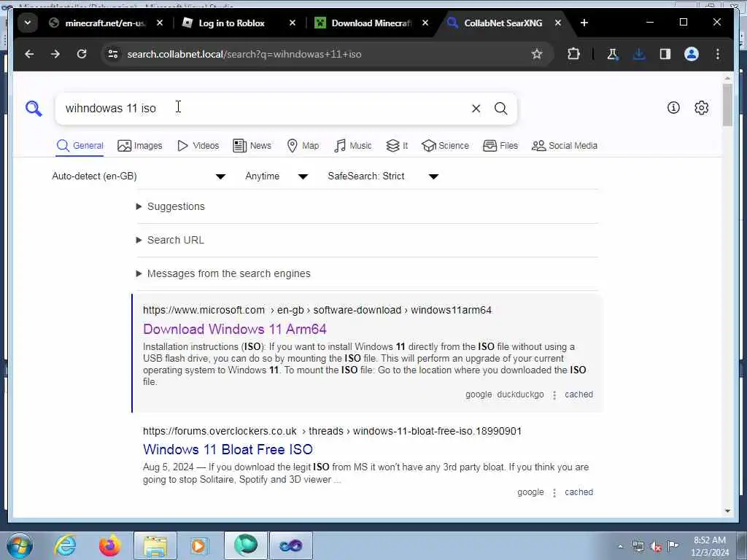The image size is (747, 560).
Task: Close the minecraft.net tab
Action: point(160,23)
